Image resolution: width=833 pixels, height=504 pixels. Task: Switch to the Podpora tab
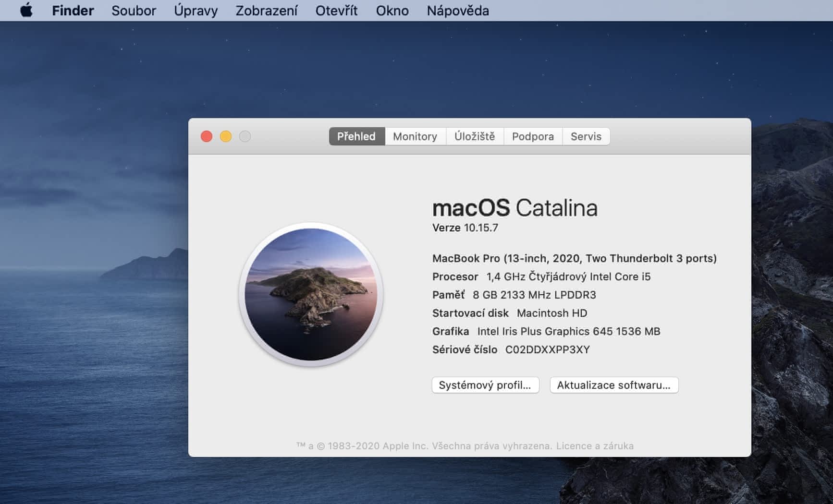point(533,136)
